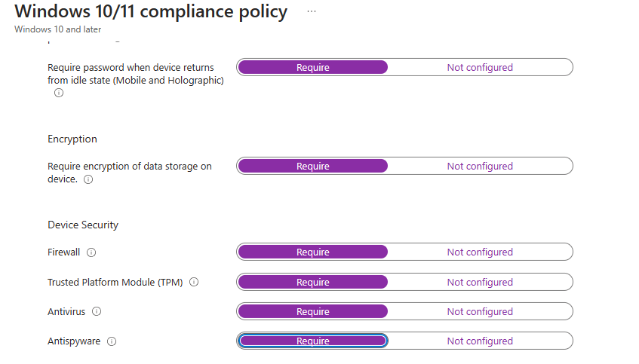Click info icon under idle state password setting

[58, 93]
